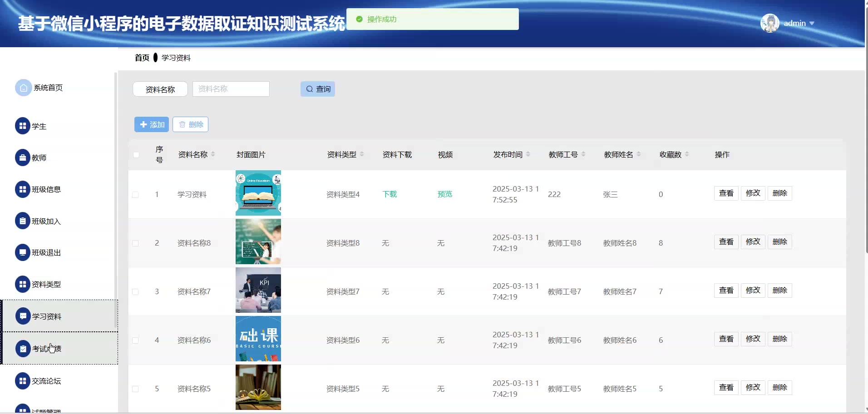Expand the admin user dropdown arrow
This screenshot has width=868, height=414.
(812, 24)
